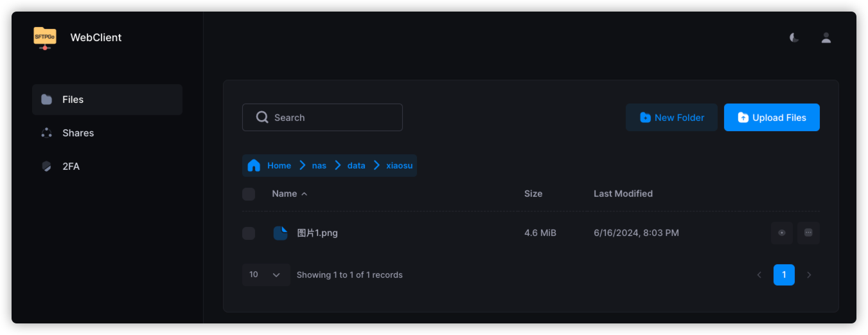Click the SFTPGo logo icon
The width and height of the screenshot is (868, 335).
(45, 37)
